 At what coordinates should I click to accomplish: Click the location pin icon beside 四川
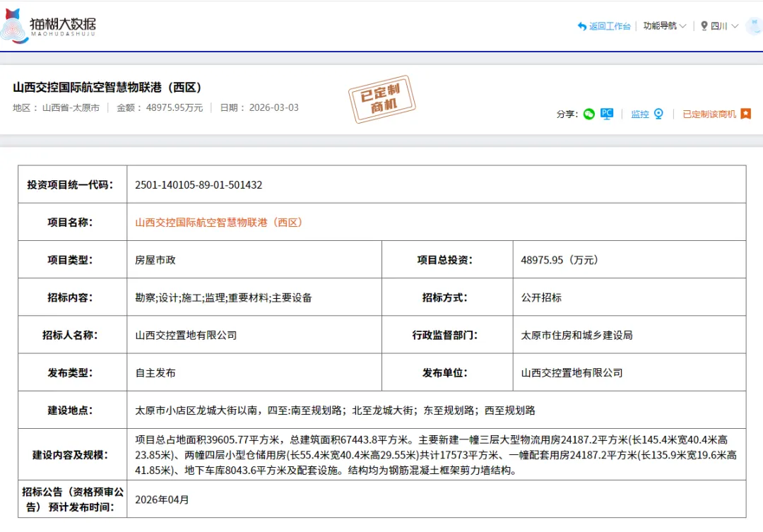pos(704,26)
